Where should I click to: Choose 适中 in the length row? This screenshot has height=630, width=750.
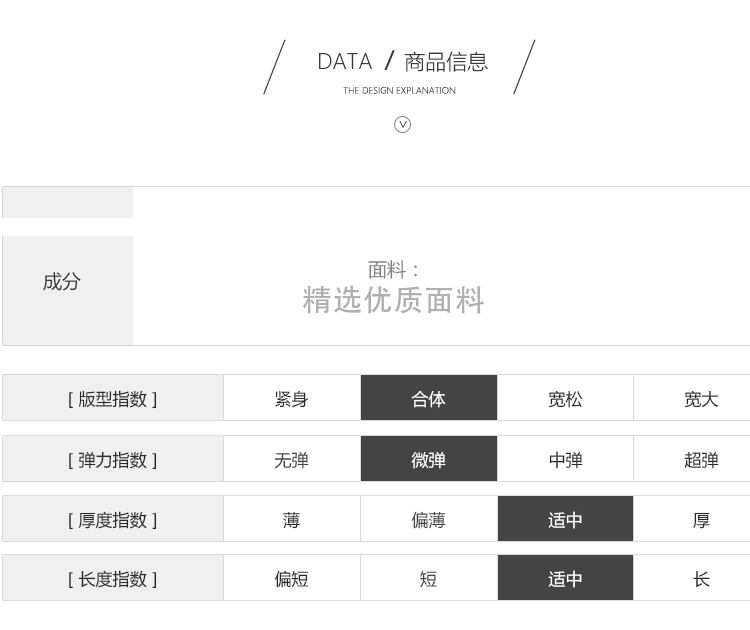pos(565,579)
